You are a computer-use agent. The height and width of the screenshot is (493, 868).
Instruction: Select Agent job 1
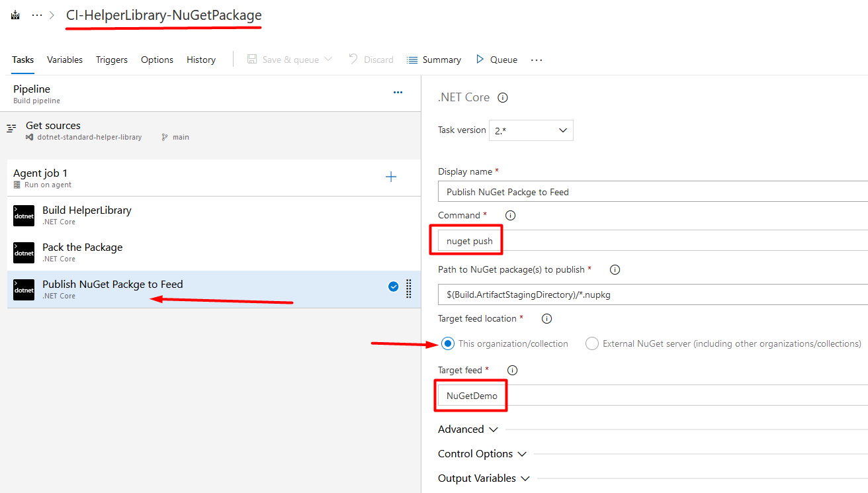tap(214, 178)
